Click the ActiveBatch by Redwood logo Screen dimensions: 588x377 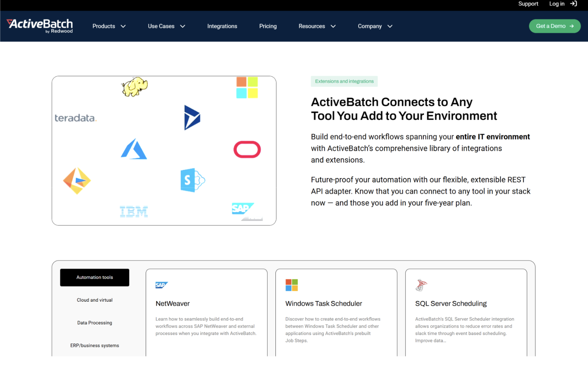coord(40,26)
